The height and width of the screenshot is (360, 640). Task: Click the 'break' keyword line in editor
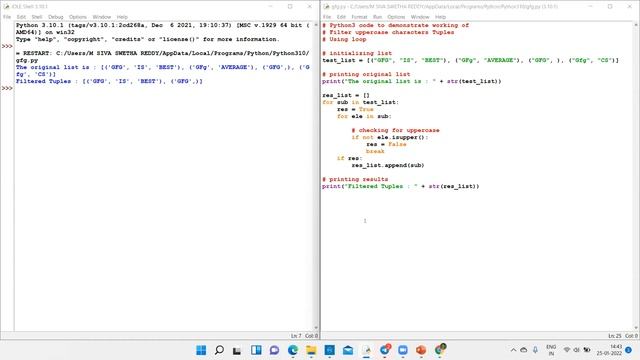[375, 151]
